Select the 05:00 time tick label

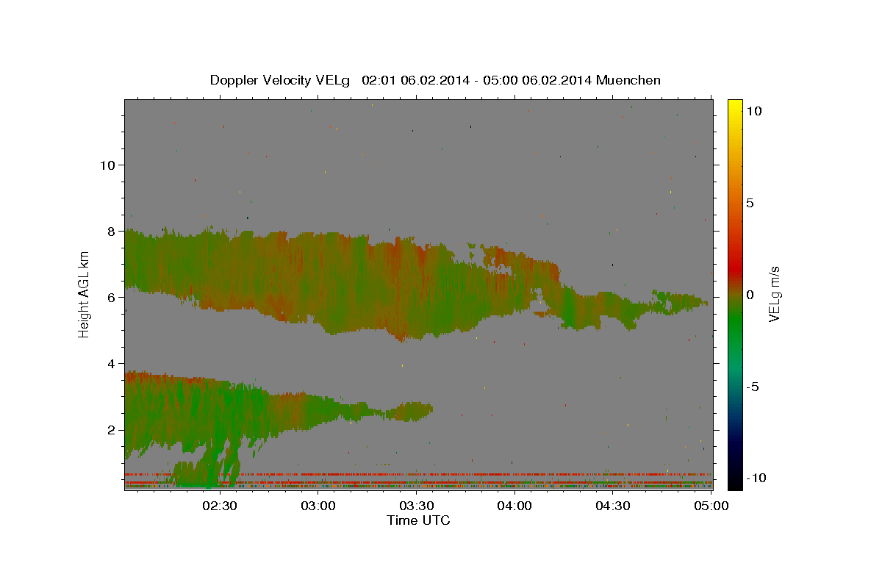[711, 506]
